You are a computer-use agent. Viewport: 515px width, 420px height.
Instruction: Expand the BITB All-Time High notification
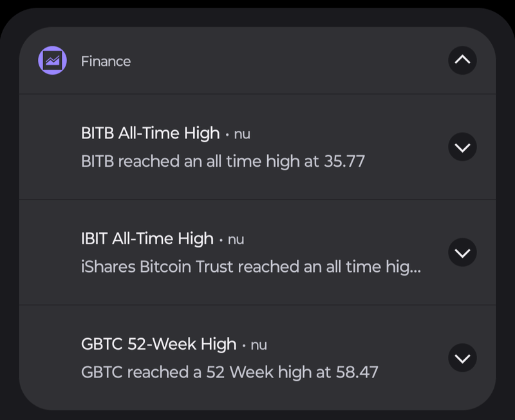pos(462,148)
